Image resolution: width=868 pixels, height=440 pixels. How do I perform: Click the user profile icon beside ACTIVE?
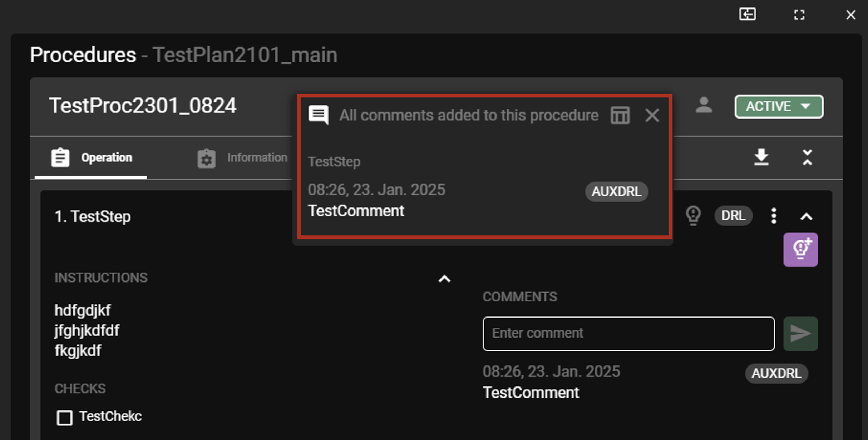tap(703, 106)
